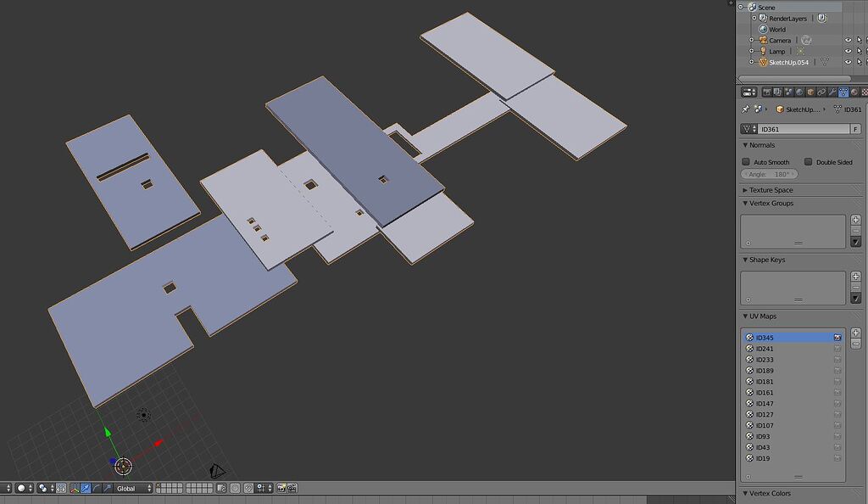Select the ID345 UV map
868x504 pixels.
click(793, 338)
